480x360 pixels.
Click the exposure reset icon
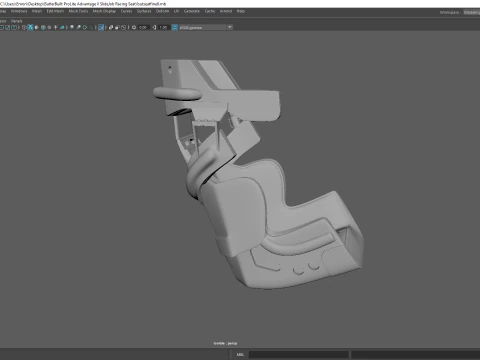(134, 27)
